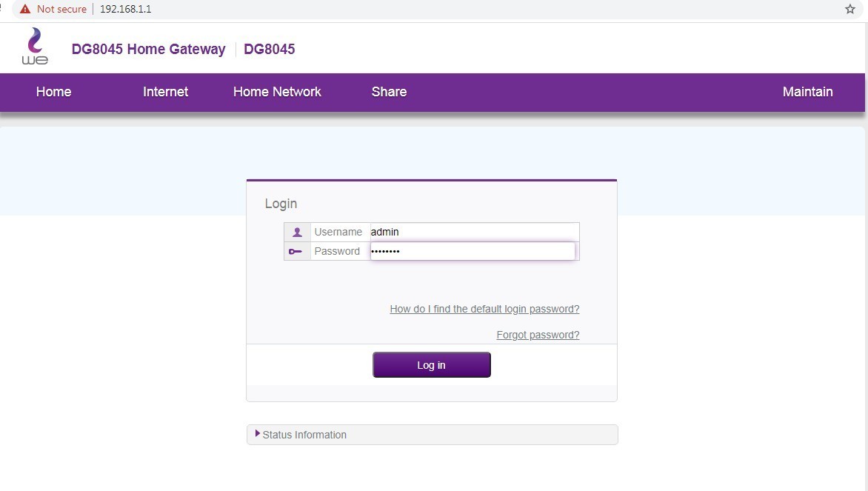Bookmark this page with the star icon
This screenshot has width=868, height=491.
(x=849, y=9)
